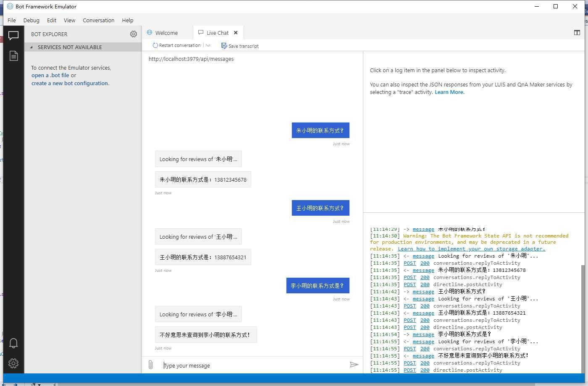Open the Debug menu
Image resolution: width=588 pixels, height=386 pixels.
[31, 20]
